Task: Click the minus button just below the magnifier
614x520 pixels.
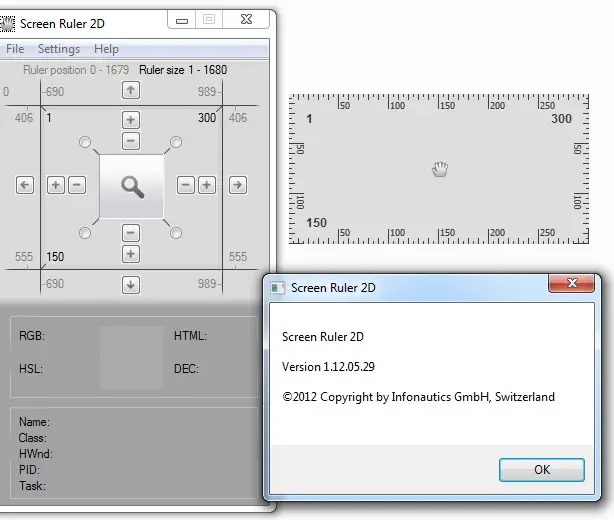Action: (x=131, y=233)
